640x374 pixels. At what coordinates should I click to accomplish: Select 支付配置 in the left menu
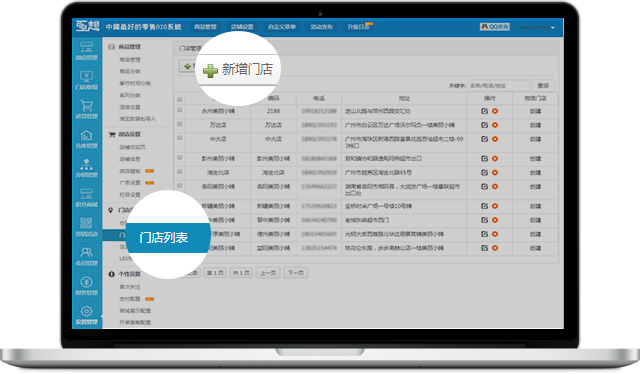(x=130, y=299)
